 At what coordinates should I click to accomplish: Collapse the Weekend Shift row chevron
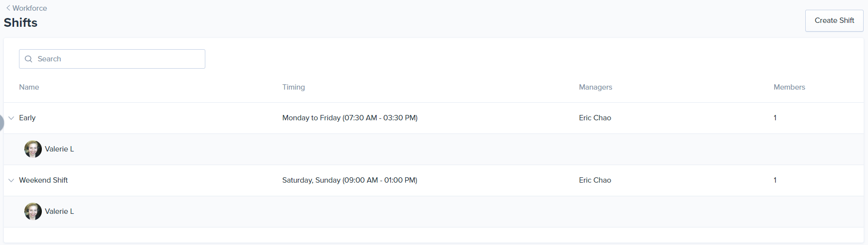coord(11,180)
